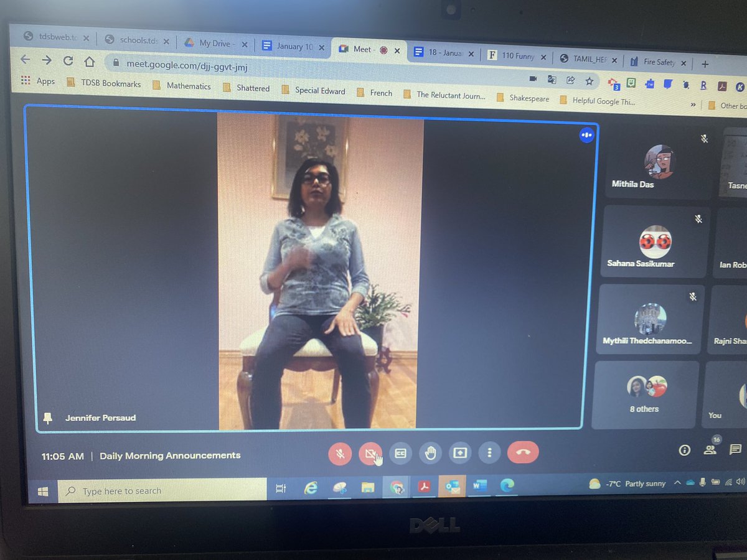Click the K profile avatar in Chrome
This screenshot has width=747, height=560.
tap(740, 87)
